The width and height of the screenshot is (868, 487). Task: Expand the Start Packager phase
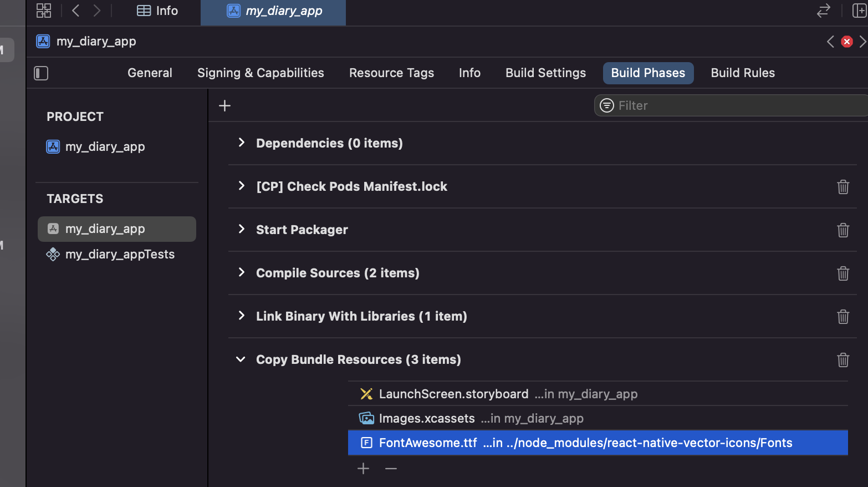pyautogui.click(x=241, y=229)
